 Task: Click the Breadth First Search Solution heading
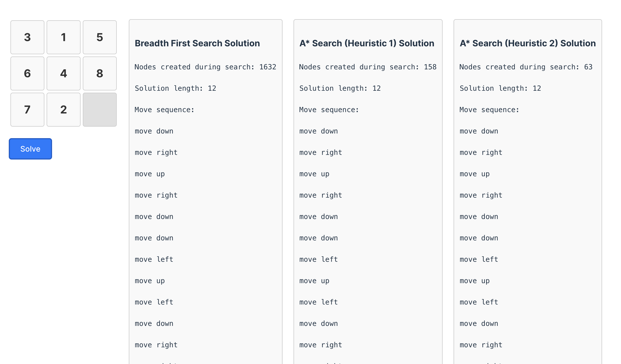(x=197, y=43)
